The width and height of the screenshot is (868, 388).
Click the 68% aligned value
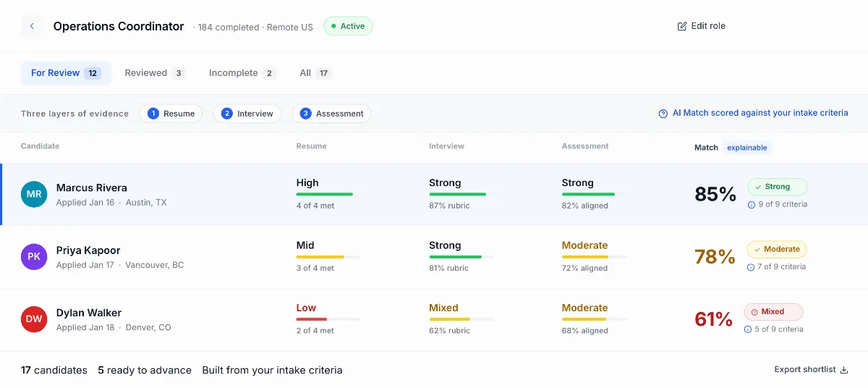click(x=584, y=331)
